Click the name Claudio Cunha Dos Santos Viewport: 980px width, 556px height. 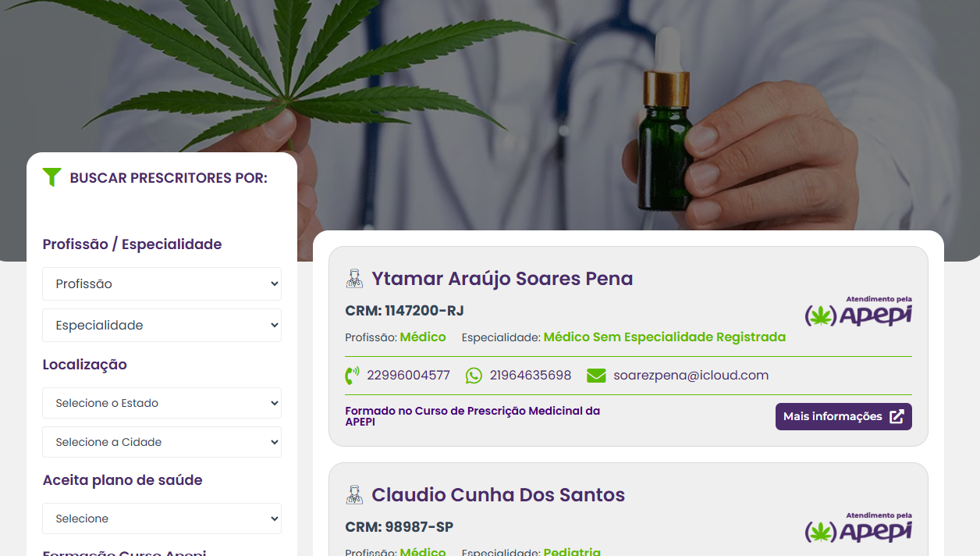tap(499, 495)
